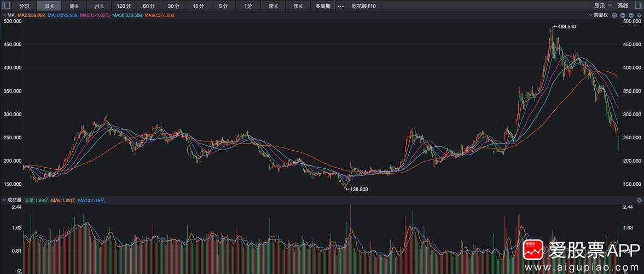Viewport: 644px width, 274px height.
Task: Switch to 120分 period
Action: coord(124,6)
